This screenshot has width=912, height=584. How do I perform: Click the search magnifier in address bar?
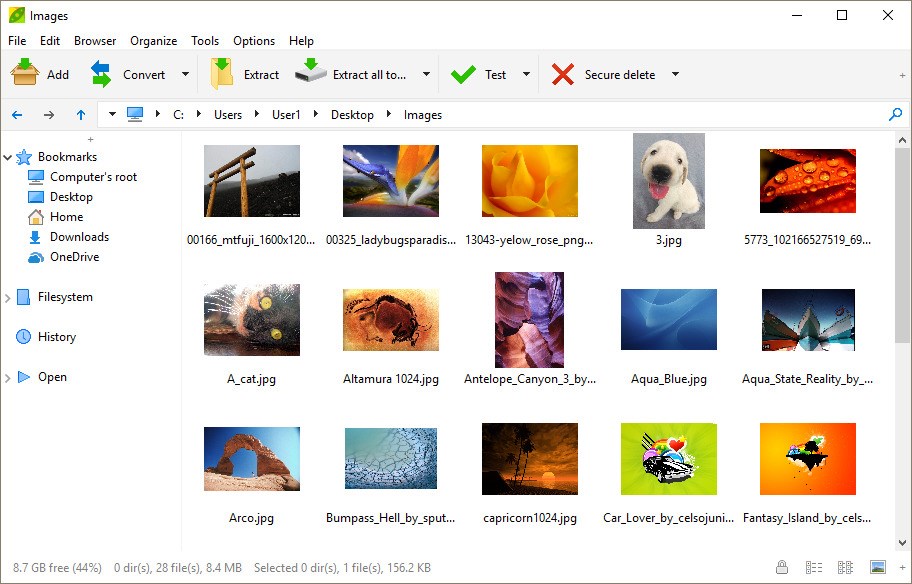tap(895, 115)
